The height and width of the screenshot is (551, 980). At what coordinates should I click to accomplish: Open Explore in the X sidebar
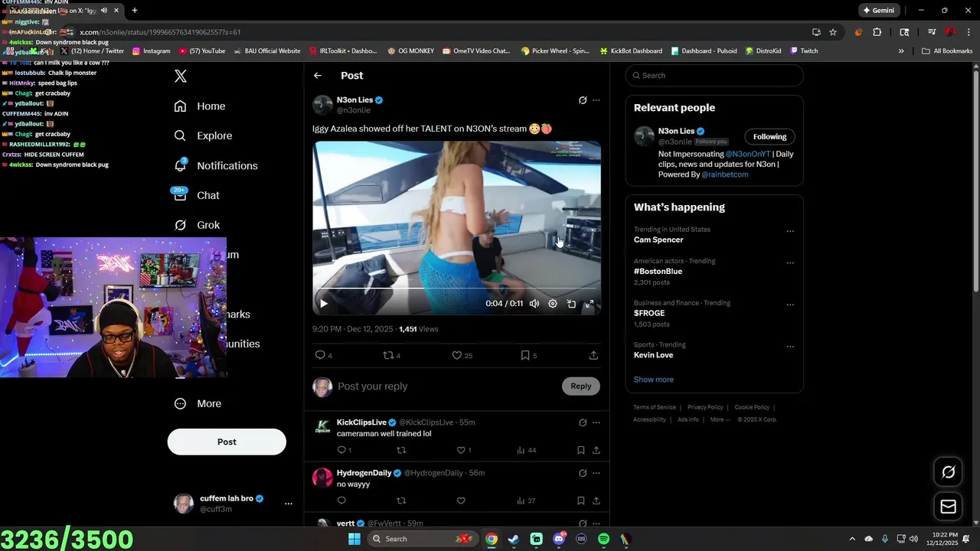click(x=203, y=135)
